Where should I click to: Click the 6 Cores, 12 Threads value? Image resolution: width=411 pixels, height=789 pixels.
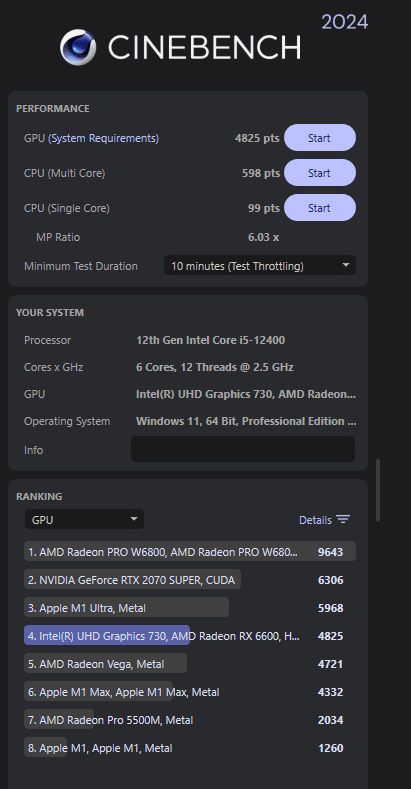215,367
